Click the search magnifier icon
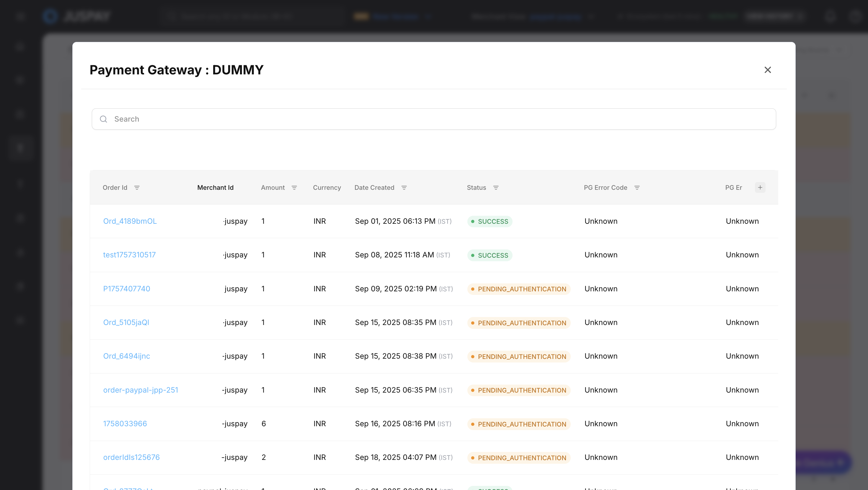The image size is (868, 490). pyautogui.click(x=103, y=119)
